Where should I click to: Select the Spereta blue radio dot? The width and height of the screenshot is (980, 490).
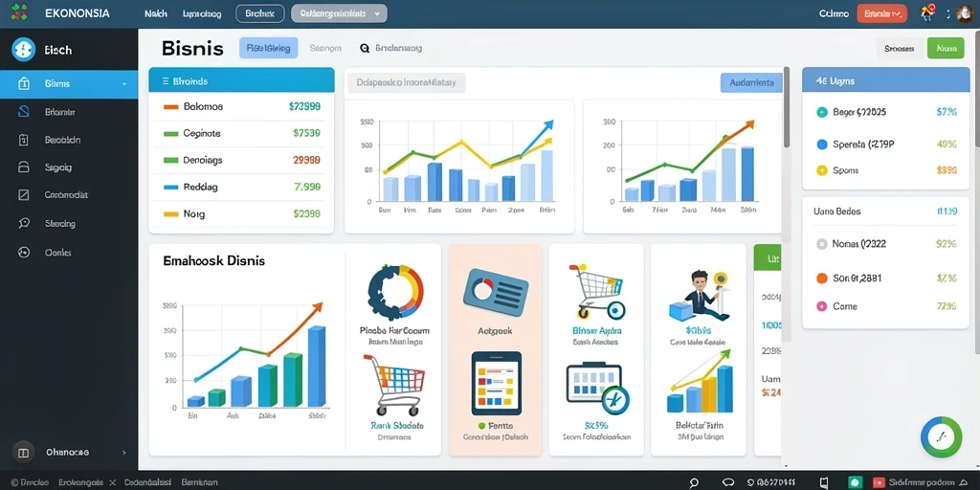(x=822, y=145)
